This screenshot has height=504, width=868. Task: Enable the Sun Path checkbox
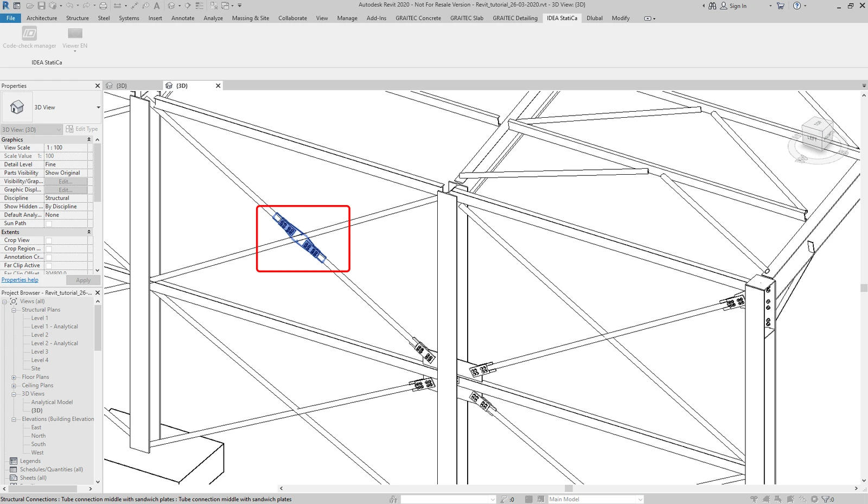(x=49, y=224)
